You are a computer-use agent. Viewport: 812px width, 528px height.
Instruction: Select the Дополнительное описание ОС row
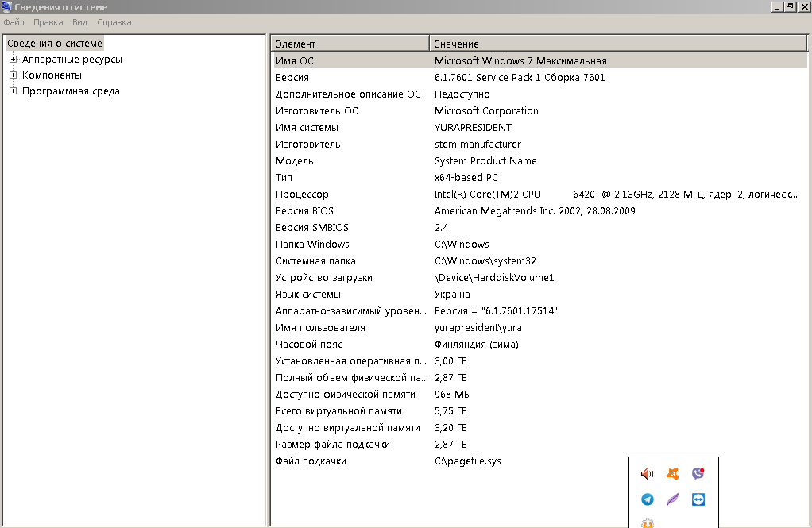pyautogui.click(x=540, y=94)
